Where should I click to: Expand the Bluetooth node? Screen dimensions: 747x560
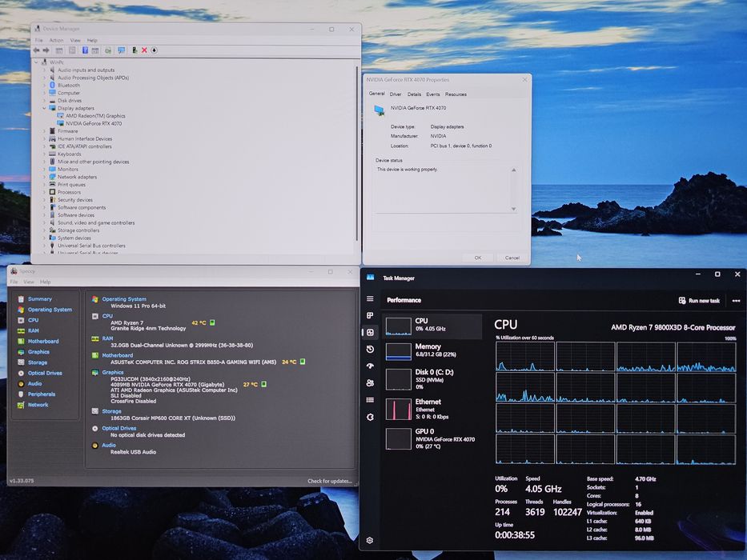(44, 86)
